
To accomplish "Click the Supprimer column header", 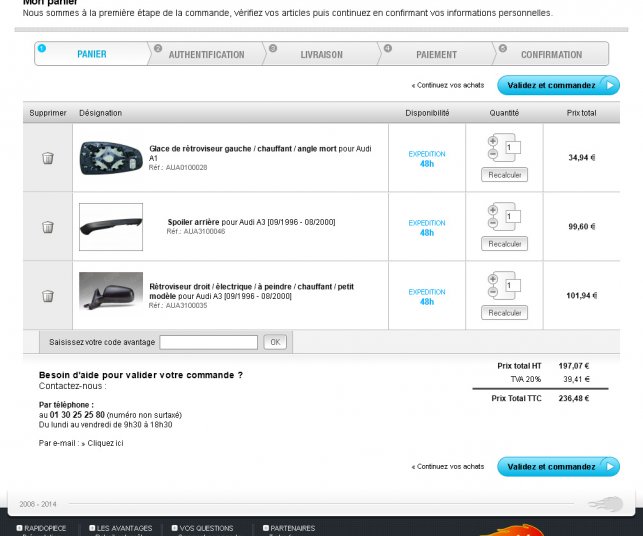I will coord(48,113).
